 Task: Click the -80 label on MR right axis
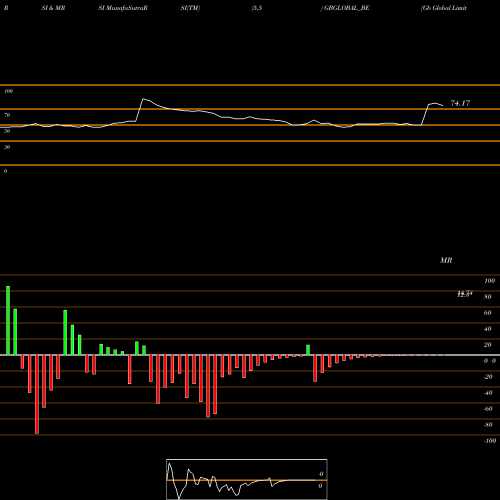[x=488, y=425]
